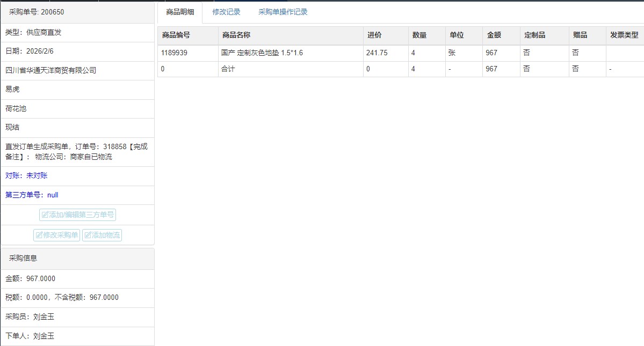Click the 添加物流 button
The image size is (644, 346).
[x=102, y=235]
